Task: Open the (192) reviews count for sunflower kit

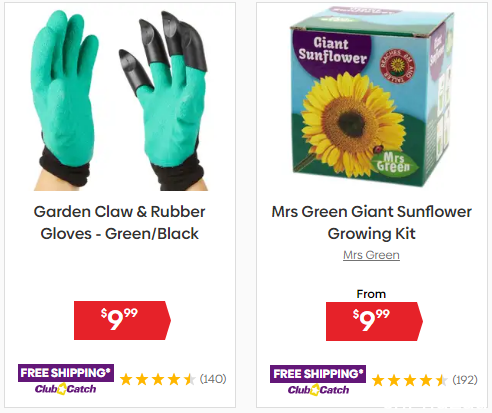Action: [x=465, y=380]
